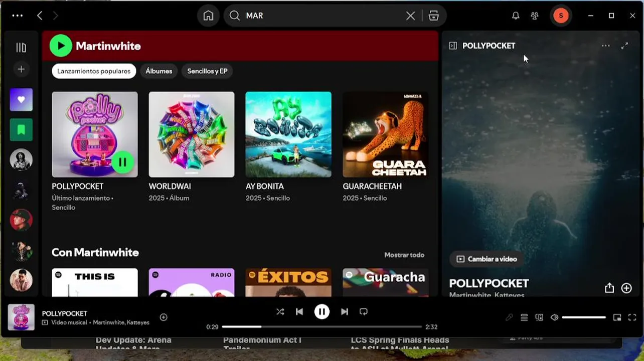Screen dimensions: 644x361
Task: Add to Liked Songs from player bar
Action: 164,317
